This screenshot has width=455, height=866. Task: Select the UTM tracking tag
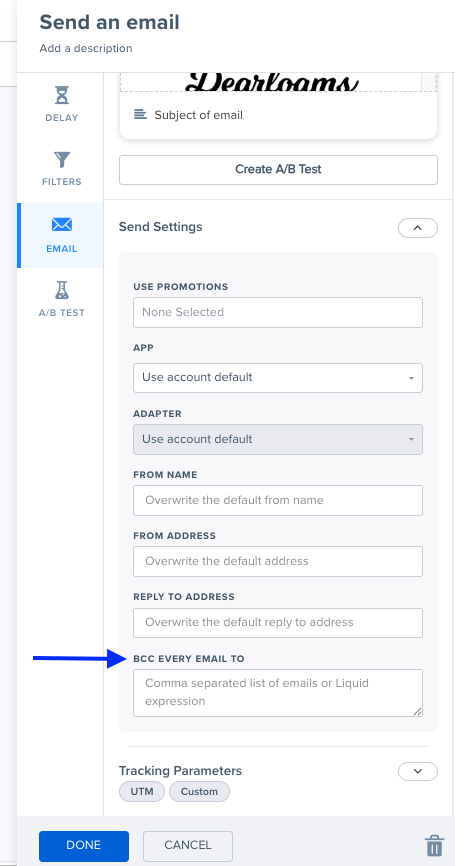[x=142, y=791]
